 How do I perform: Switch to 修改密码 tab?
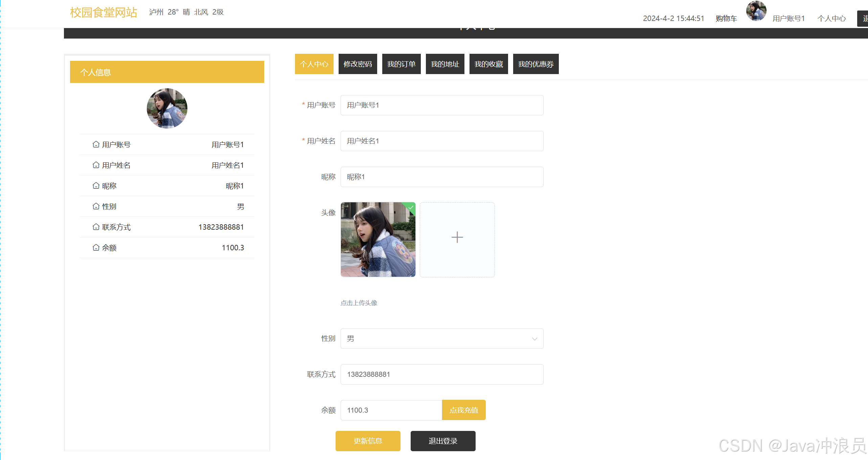pos(358,64)
